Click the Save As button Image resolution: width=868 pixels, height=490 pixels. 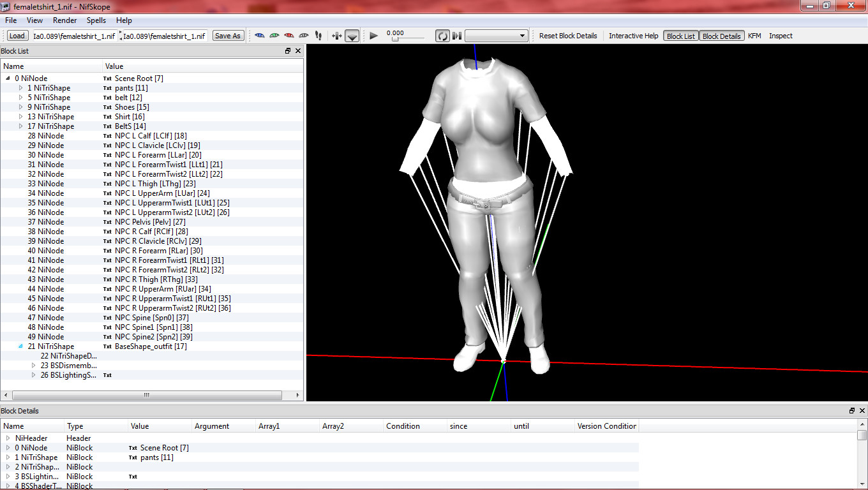pyautogui.click(x=228, y=36)
